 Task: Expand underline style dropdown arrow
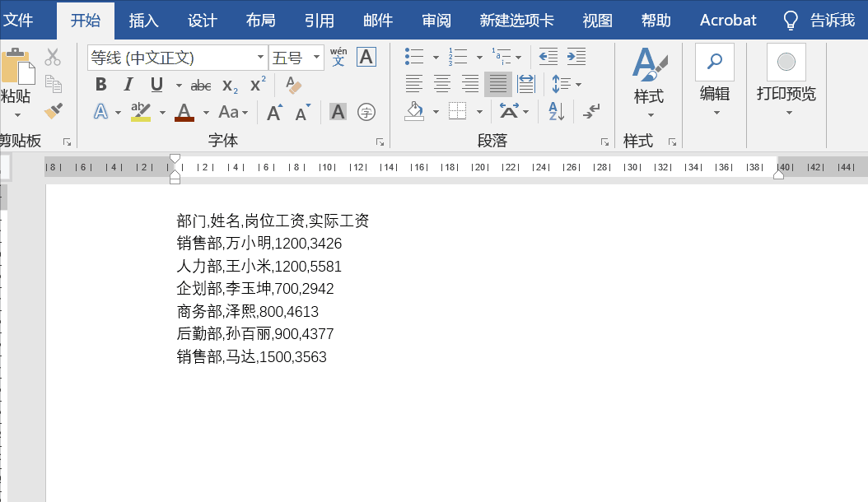click(179, 86)
